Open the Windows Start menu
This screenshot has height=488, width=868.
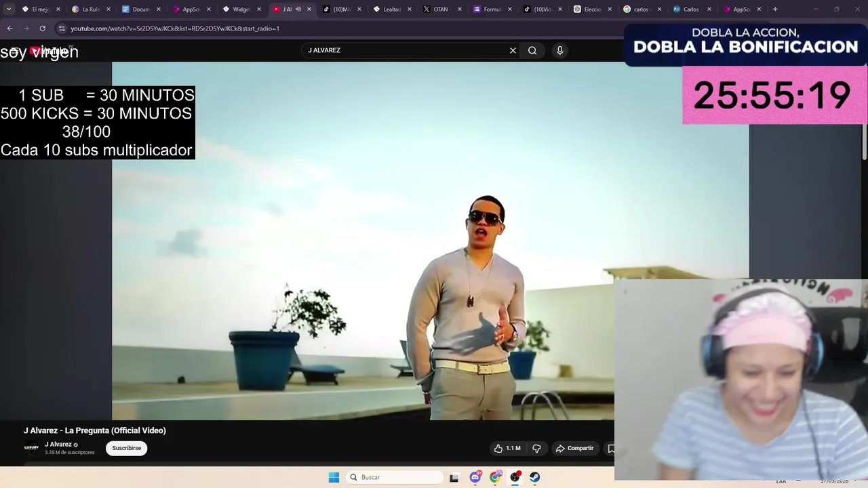tap(334, 477)
